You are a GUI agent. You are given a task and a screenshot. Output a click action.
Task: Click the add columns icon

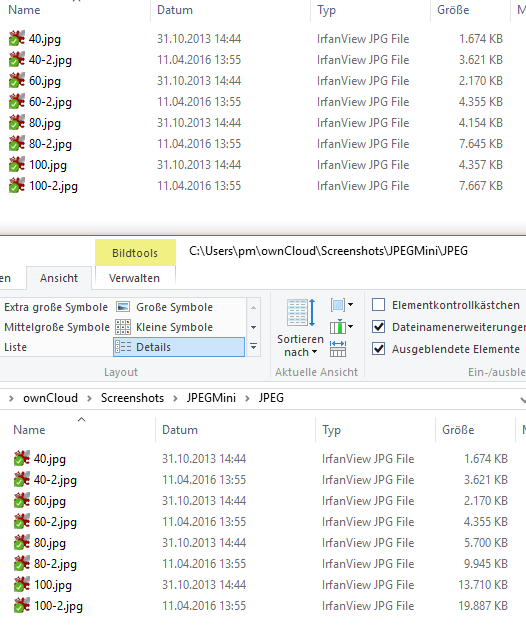(341, 327)
